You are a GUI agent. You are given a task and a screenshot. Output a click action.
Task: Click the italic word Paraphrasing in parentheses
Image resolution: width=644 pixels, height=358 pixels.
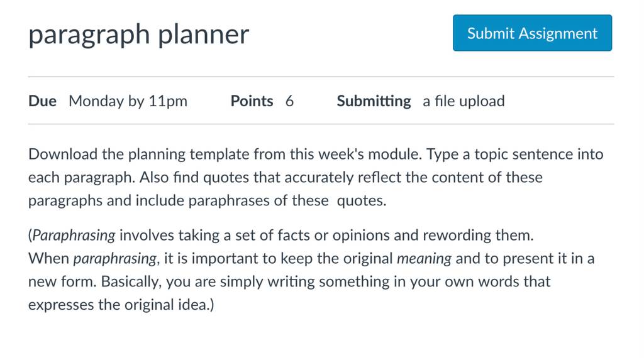coord(74,236)
